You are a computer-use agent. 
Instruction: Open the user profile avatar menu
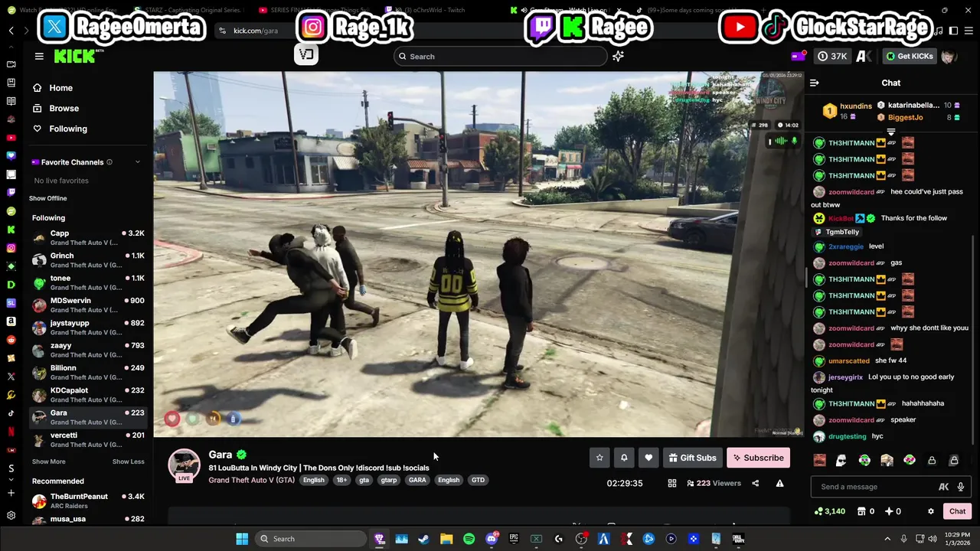point(949,56)
